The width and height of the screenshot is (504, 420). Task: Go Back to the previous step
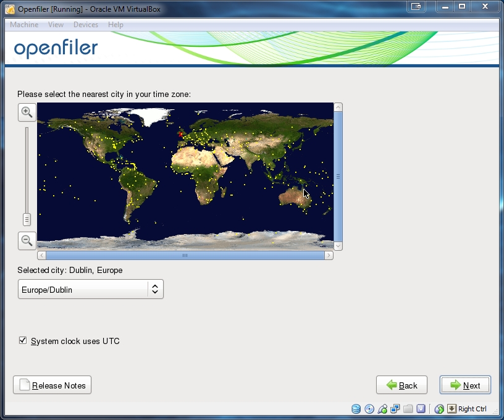click(x=401, y=385)
